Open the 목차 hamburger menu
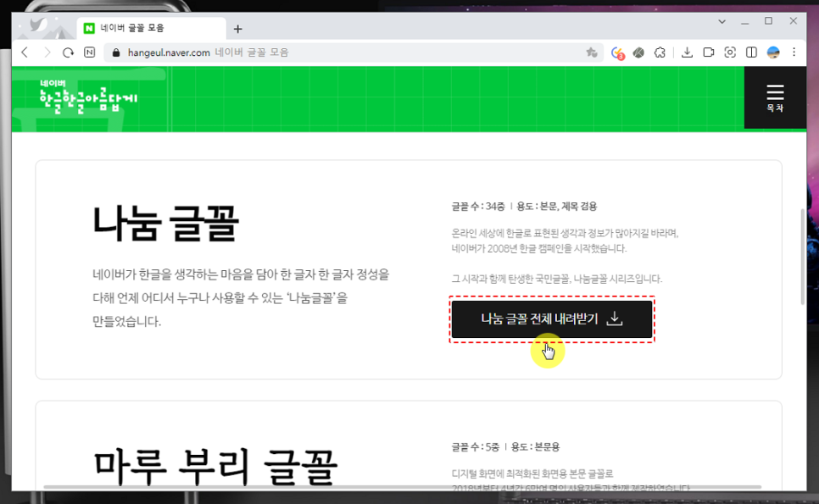The width and height of the screenshot is (819, 504). pos(775,97)
